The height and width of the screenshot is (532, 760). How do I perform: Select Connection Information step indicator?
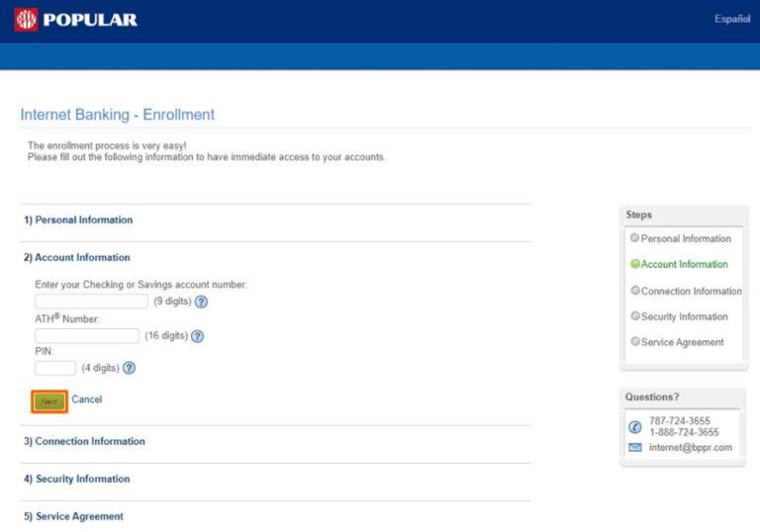click(x=635, y=291)
